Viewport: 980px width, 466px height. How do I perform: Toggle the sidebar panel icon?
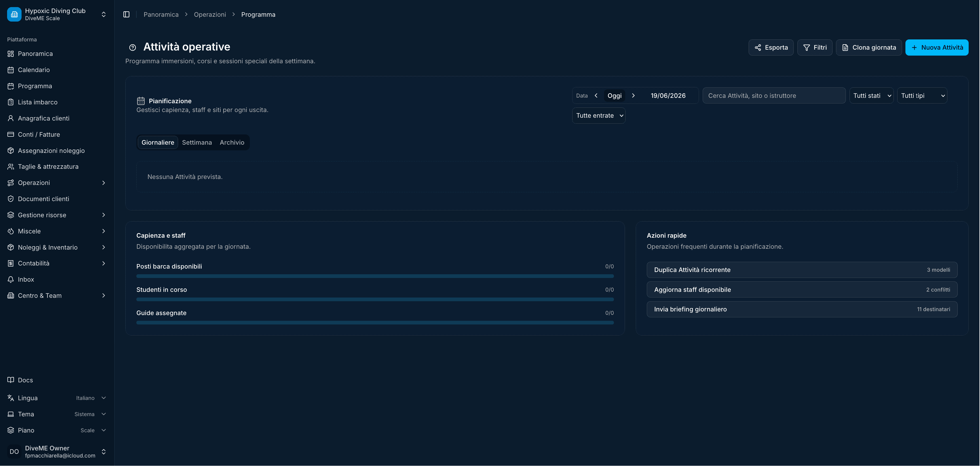click(126, 14)
